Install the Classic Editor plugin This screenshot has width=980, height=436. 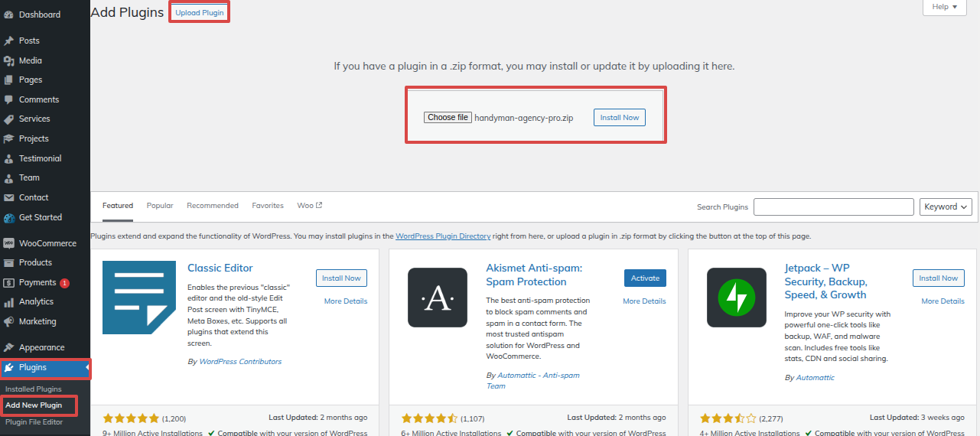click(341, 278)
